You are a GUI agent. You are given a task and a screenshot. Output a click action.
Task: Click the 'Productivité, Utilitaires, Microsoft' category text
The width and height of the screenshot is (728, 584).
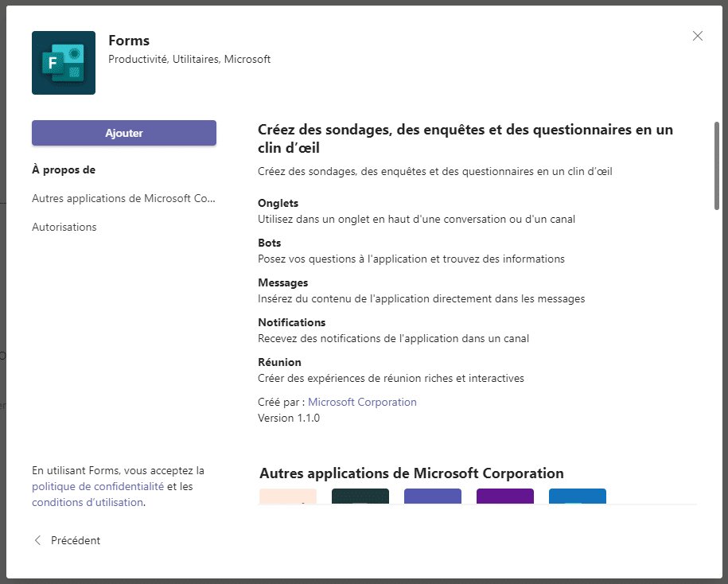pyautogui.click(x=189, y=60)
